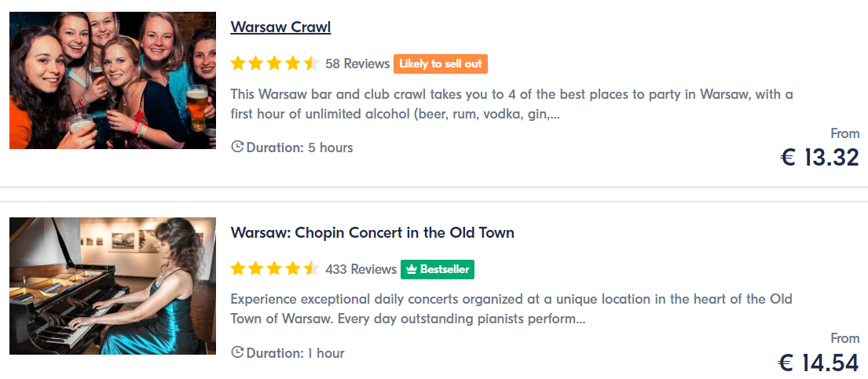Click the Warsaw Crawl star rating
Image resolution: width=868 pixels, height=379 pixels.
(275, 64)
